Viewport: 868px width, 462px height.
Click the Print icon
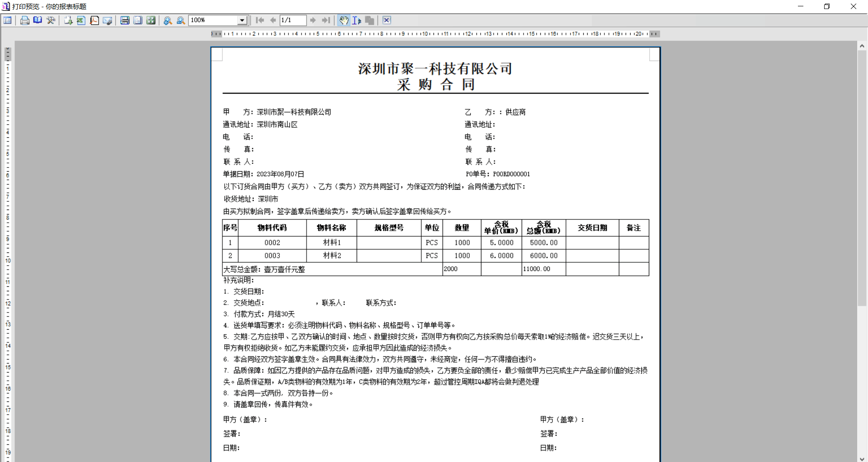[x=25, y=20]
